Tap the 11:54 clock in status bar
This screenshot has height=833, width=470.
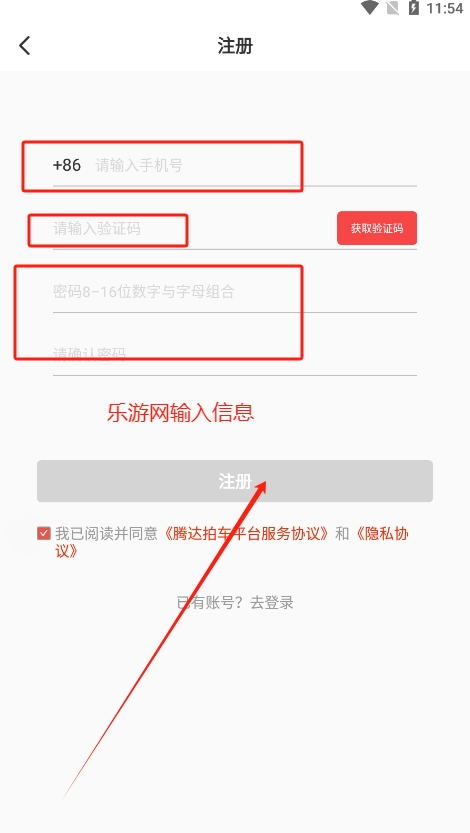445,8
